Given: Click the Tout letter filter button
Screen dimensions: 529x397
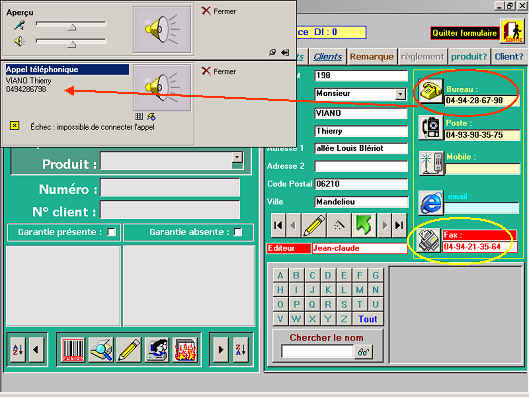Looking at the screenshot, I should click(368, 319).
